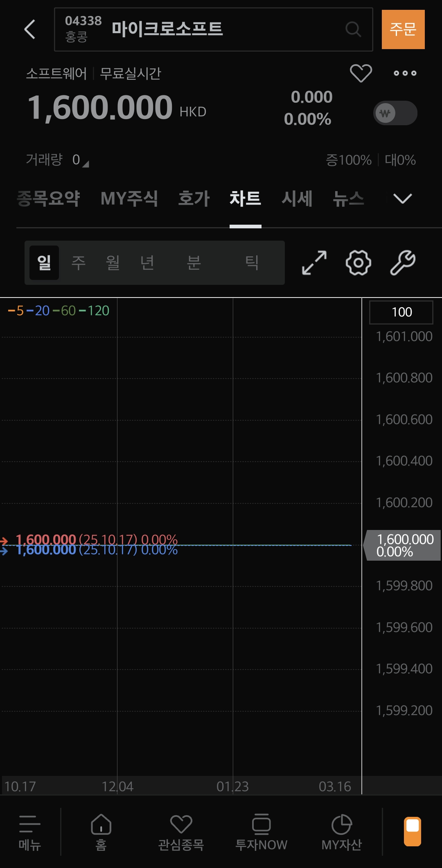Expand the 거래량 volume details triangle

tap(86, 164)
